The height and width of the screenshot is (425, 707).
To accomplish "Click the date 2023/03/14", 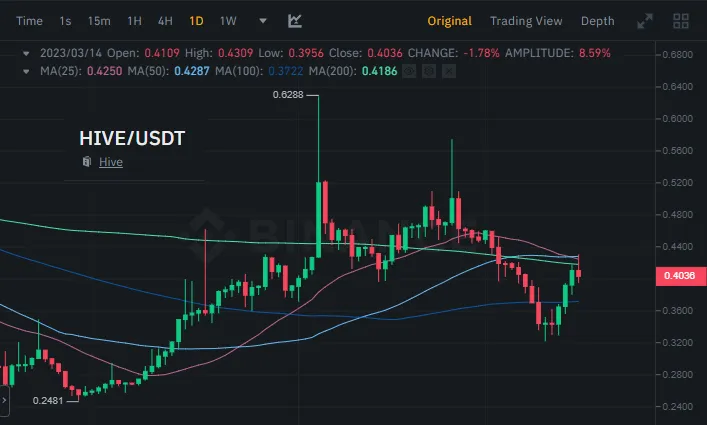I will tap(71, 53).
